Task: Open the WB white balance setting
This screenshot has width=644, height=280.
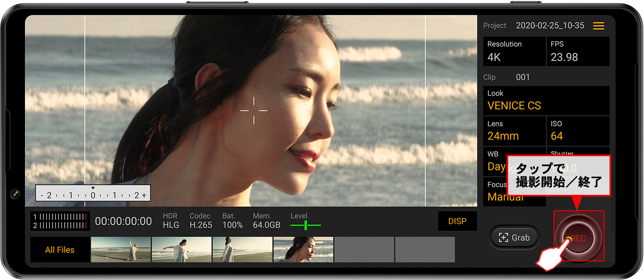Action: pyautogui.click(x=495, y=161)
